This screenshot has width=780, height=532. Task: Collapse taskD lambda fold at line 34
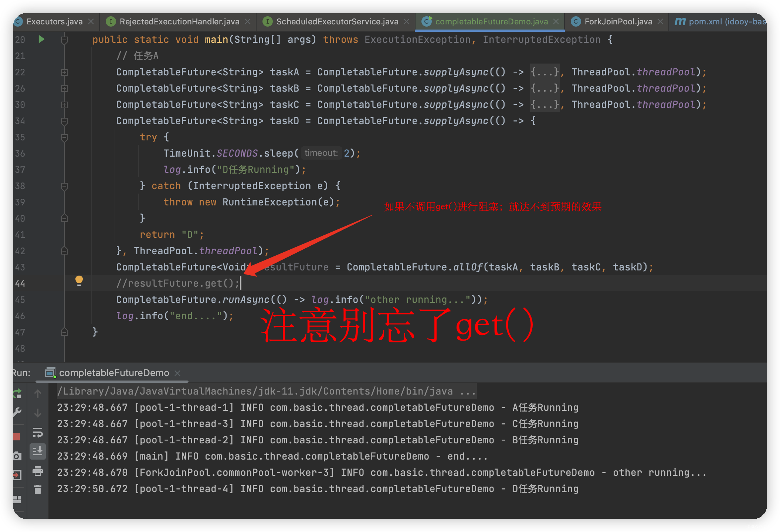click(64, 121)
